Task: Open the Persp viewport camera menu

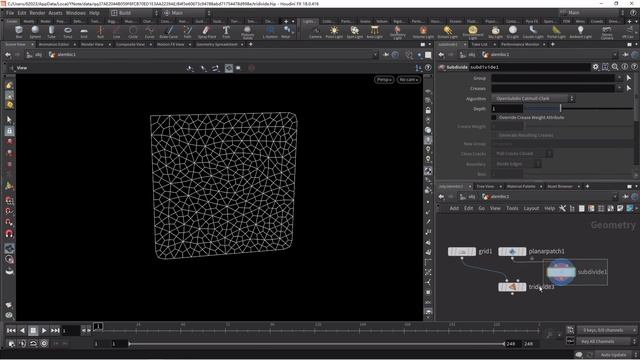Action: tap(384, 80)
